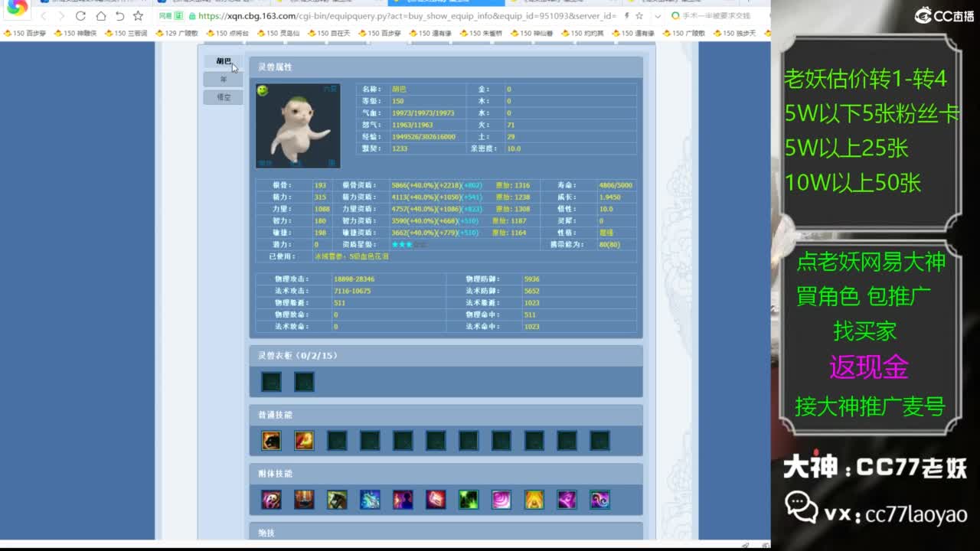980x551 pixels.
Task: Open the 150 朱雀桥 bookmark
Action: click(x=481, y=33)
